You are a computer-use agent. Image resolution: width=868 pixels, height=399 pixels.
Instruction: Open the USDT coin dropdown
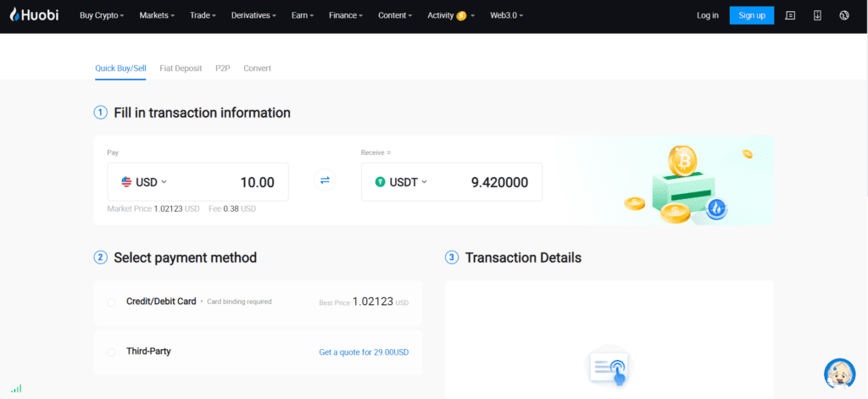(x=401, y=181)
